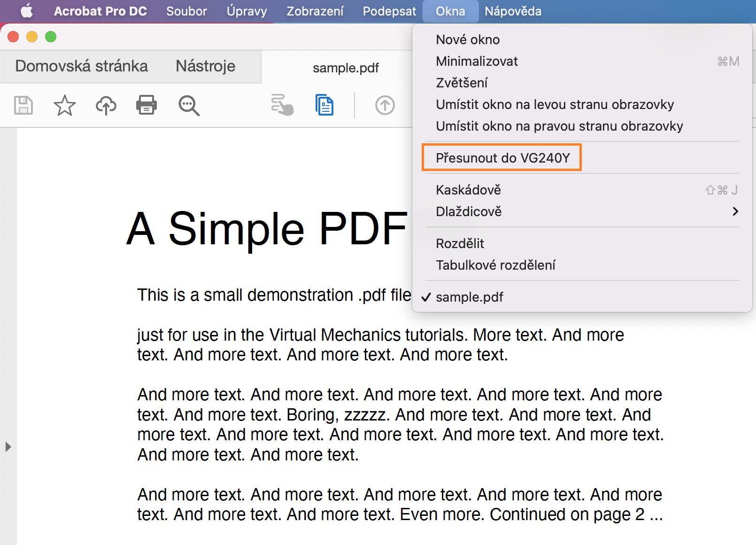
Task: Click the blue document pages icon
Action: (324, 105)
